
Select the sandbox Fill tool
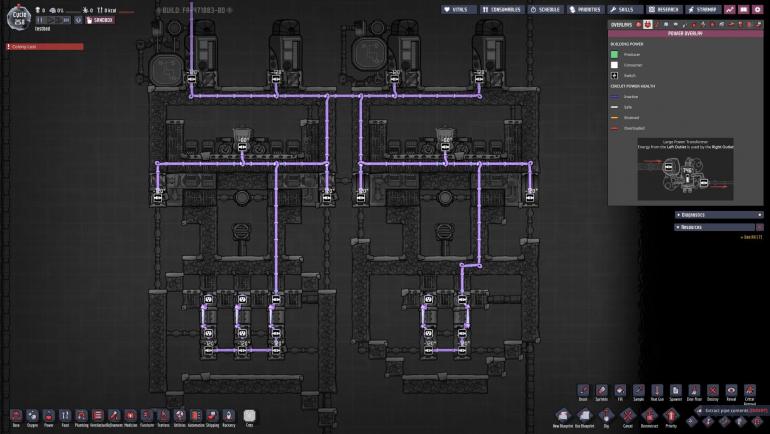click(x=620, y=392)
